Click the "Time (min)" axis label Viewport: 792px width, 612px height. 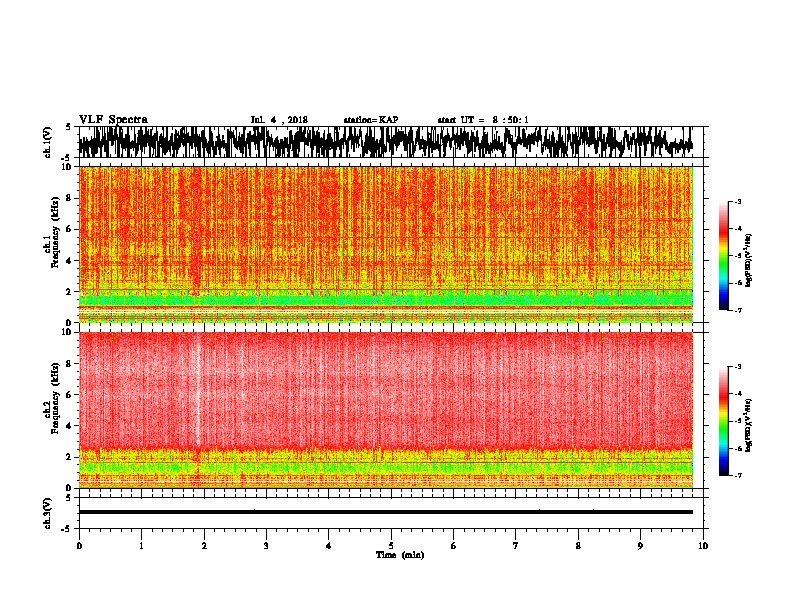(x=400, y=555)
